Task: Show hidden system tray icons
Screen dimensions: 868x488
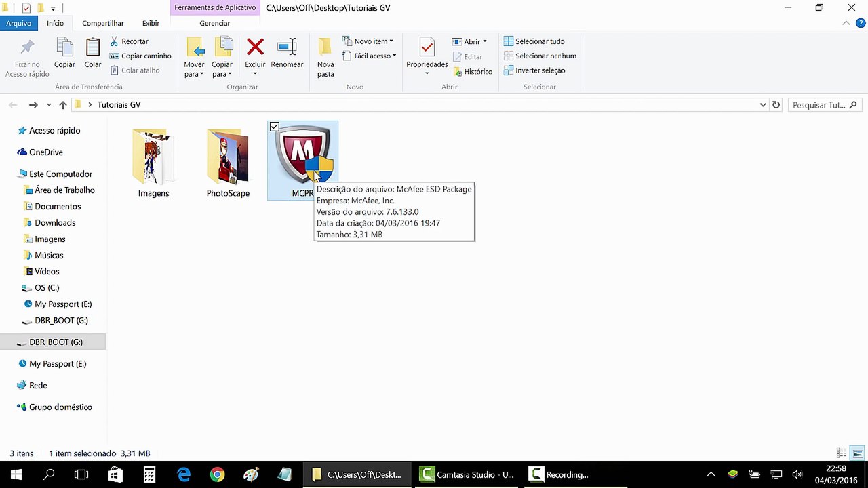Action: (711, 474)
